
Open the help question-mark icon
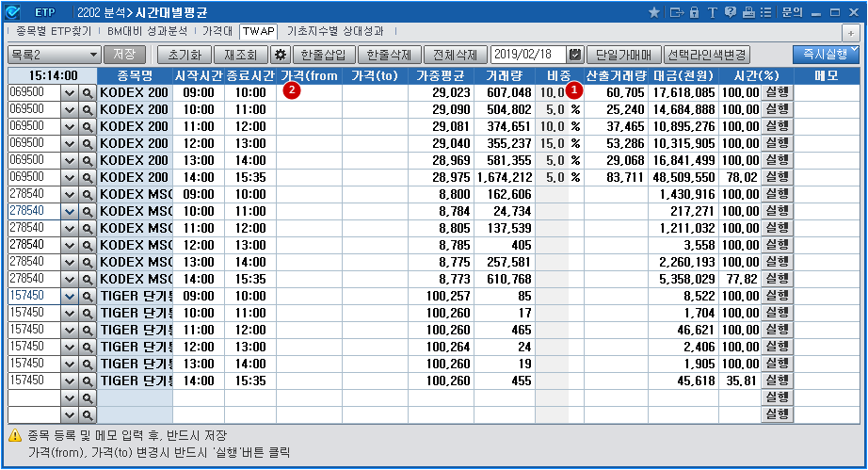[730, 12]
